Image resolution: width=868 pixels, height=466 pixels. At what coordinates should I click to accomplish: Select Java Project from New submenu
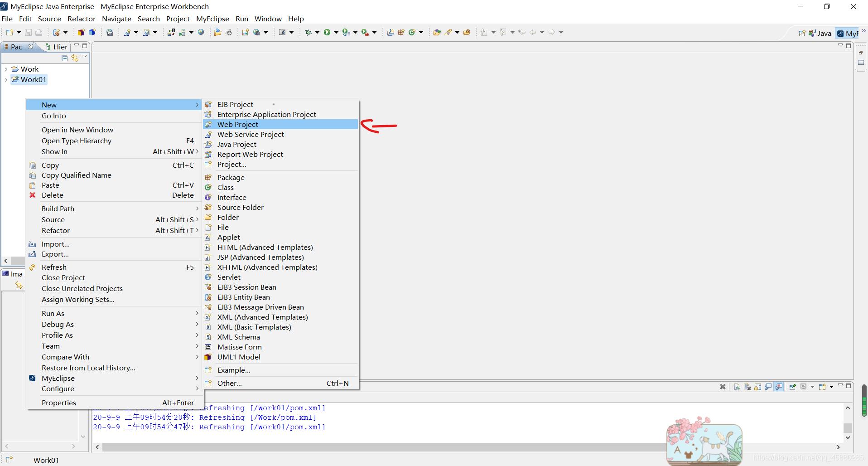[x=280, y=144]
